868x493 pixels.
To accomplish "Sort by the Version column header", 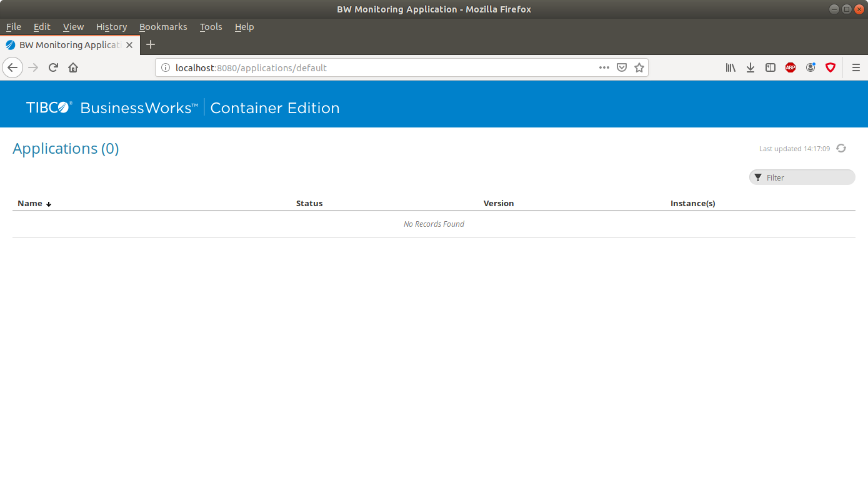I will tap(499, 204).
